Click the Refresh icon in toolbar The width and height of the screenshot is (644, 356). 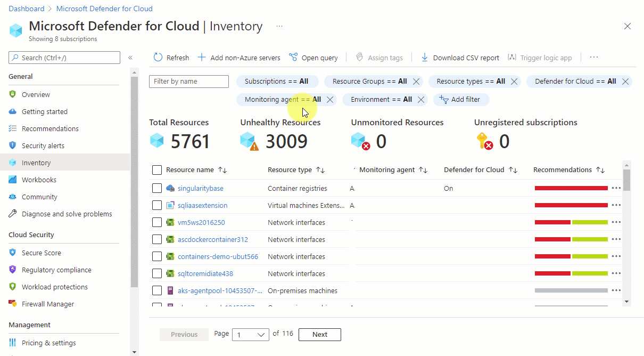(158, 58)
